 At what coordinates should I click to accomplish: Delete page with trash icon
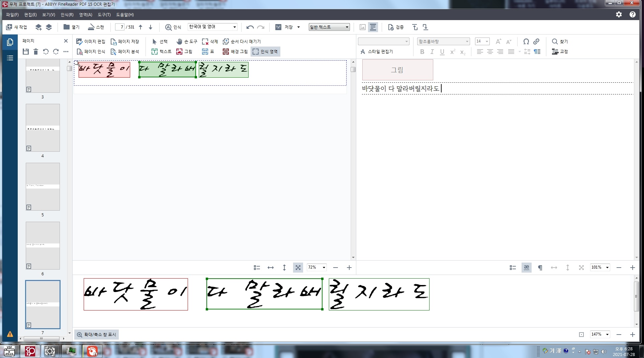(x=36, y=52)
